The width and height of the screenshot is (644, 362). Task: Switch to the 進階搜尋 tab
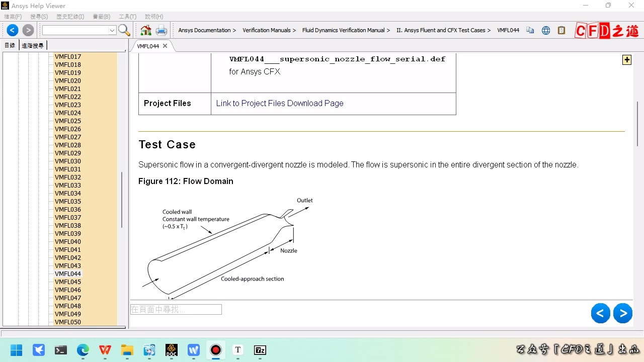tap(33, 45)
